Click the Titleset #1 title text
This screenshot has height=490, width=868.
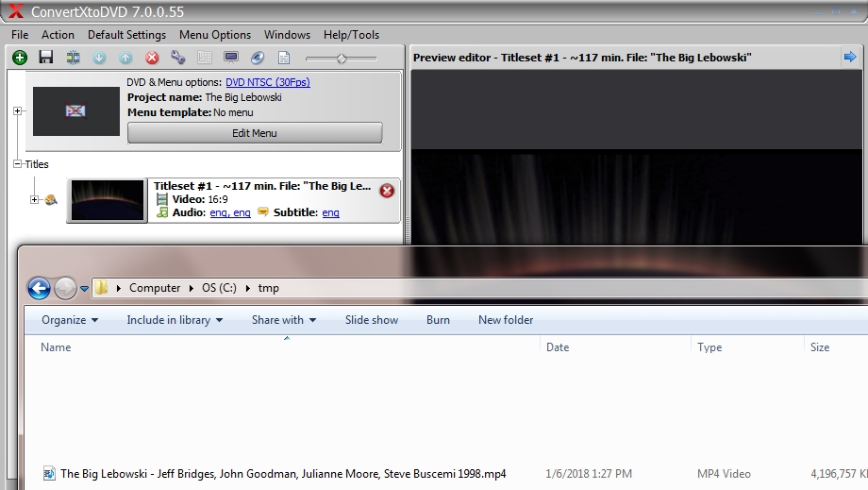[262, 186]
